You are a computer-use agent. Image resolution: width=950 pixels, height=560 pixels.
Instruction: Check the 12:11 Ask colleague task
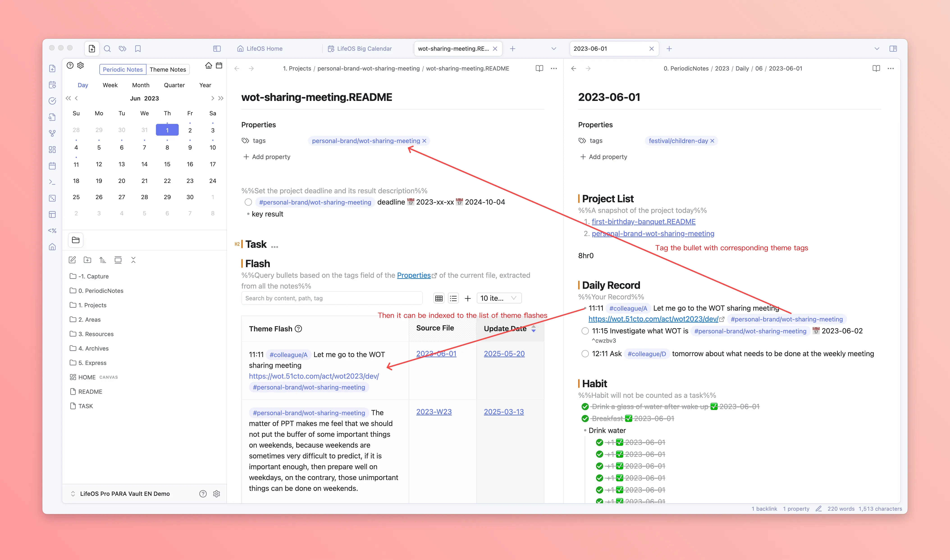[585, 354]
